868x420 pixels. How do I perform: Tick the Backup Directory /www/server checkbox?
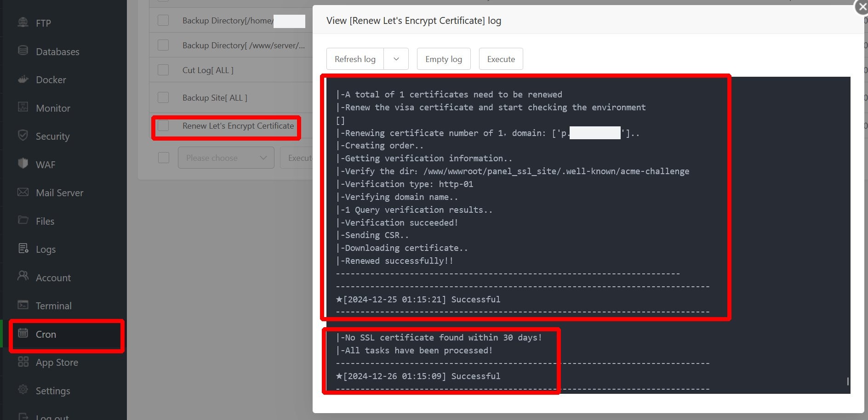click(x=163, y=45)
